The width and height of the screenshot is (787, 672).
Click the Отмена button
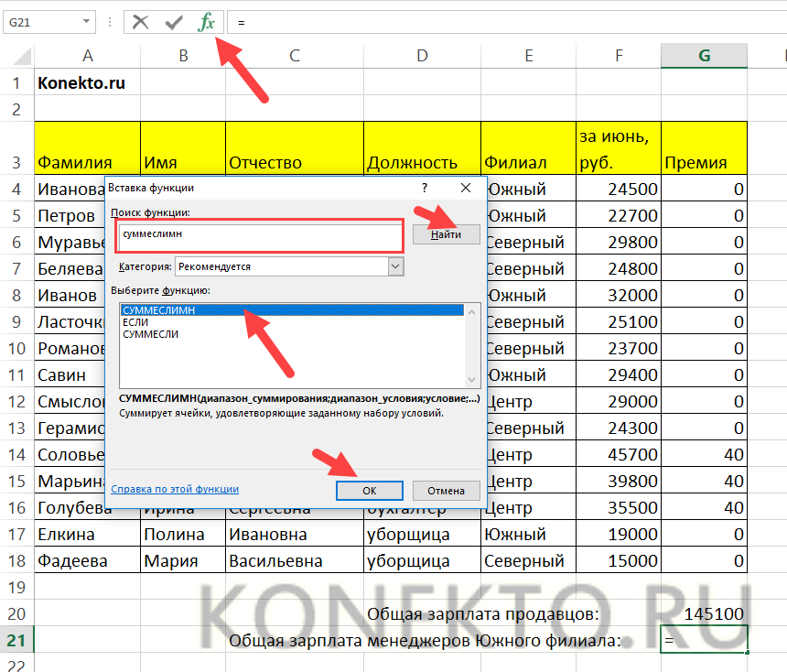pyautogui.click(x=446, y=490)
